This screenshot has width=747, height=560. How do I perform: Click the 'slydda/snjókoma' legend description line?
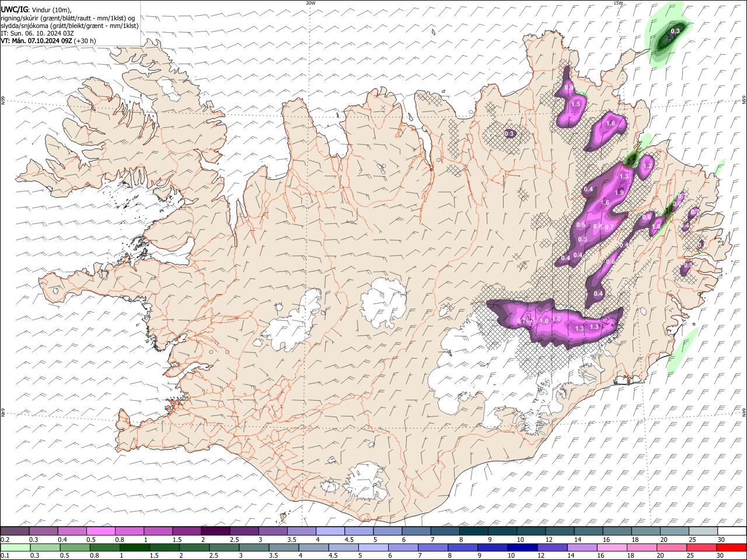click(70, 26)
